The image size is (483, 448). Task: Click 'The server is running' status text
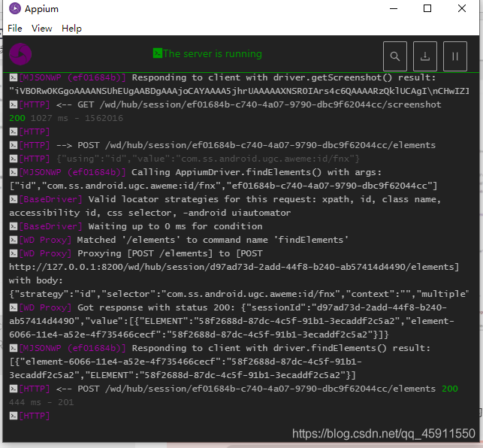[213, 53]
